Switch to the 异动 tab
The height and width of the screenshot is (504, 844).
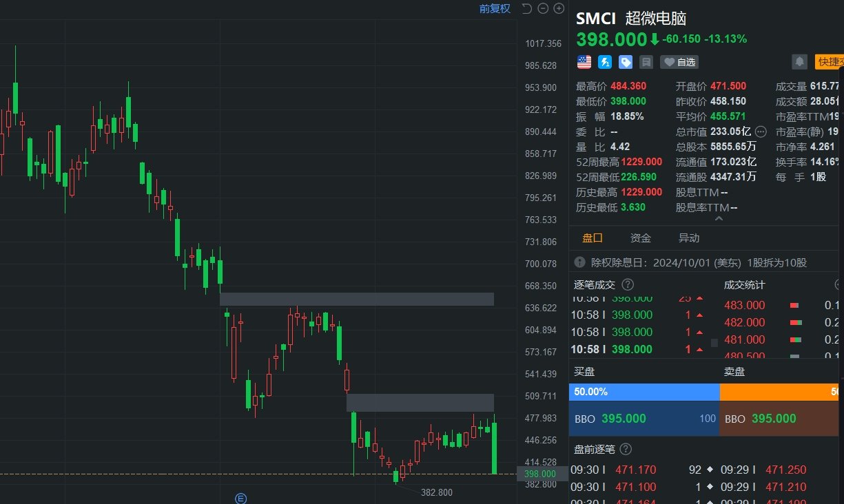pos(688,238)
